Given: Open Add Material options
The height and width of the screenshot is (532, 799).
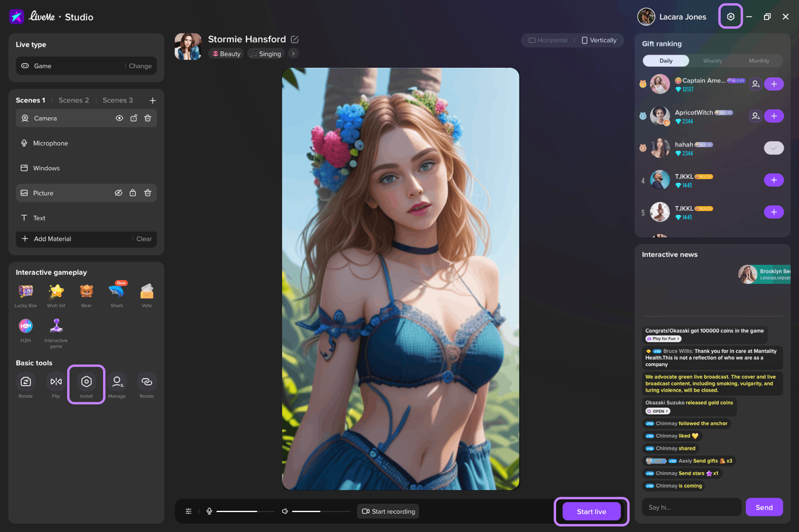Looking at the screenshot, I should click(x=52, y=239).
